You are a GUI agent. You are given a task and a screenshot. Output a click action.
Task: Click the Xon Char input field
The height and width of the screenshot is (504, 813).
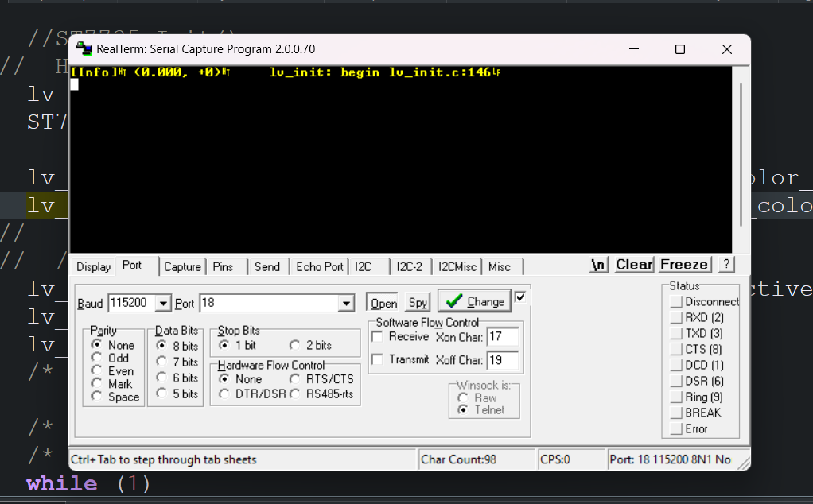coord(503,337)
